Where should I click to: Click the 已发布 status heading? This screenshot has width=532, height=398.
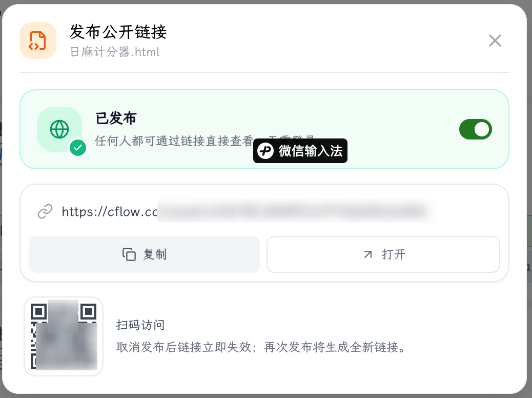(x=116, y=118)
